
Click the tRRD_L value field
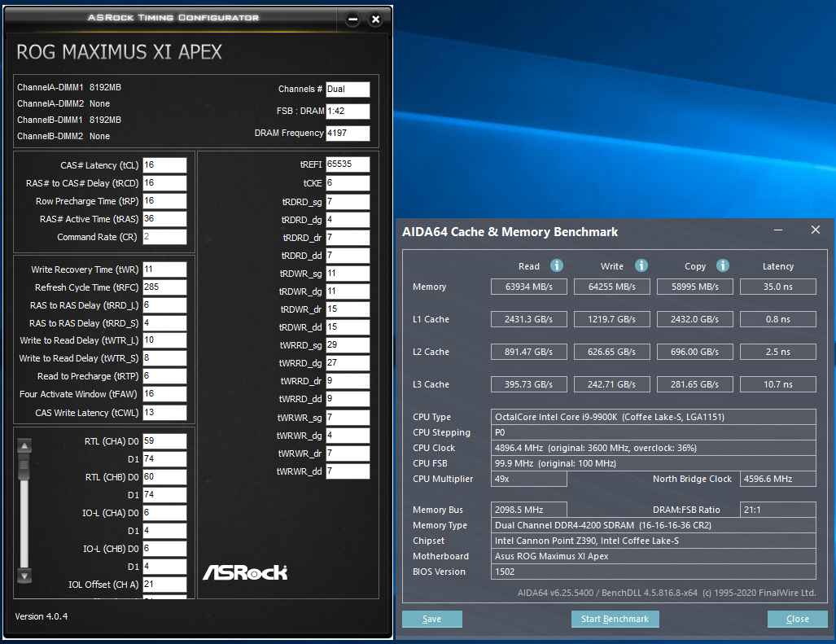164,305
